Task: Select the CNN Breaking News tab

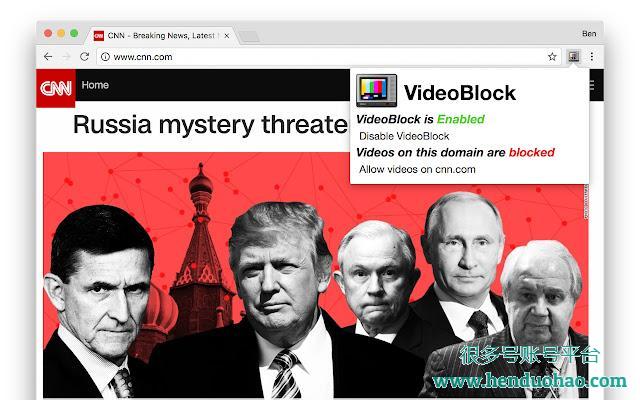Action: (160, 36)
